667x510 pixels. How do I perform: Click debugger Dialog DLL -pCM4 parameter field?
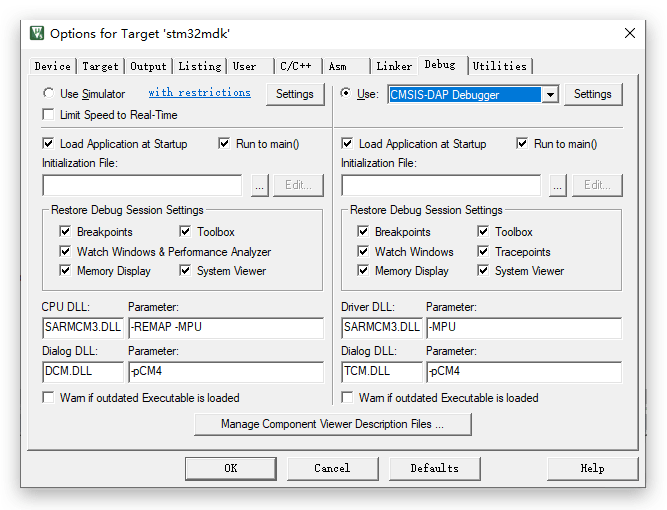(x=524, y=372)
